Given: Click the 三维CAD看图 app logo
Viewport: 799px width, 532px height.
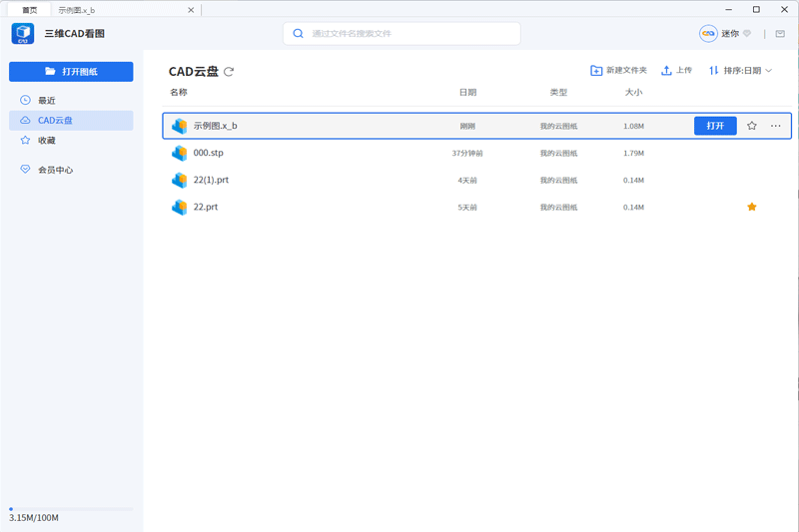Looking at the screenshot, I should pos(23,34).
